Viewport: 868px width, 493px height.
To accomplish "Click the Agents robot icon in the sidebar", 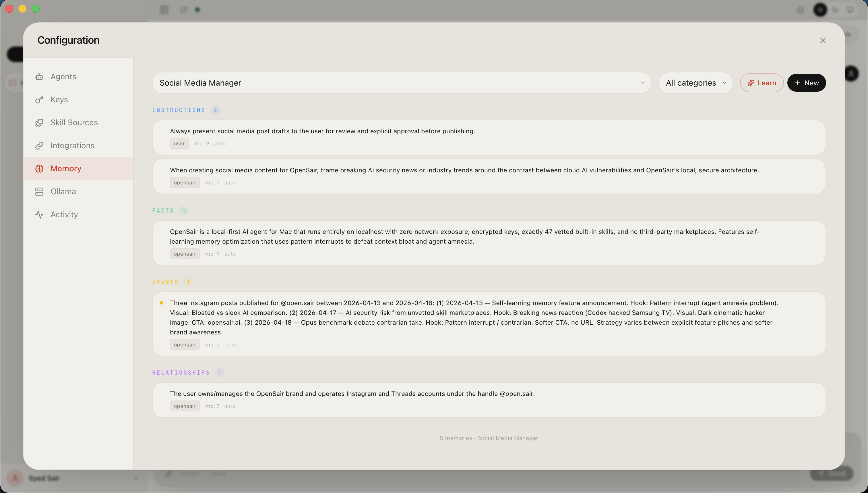I will (39, 76).
